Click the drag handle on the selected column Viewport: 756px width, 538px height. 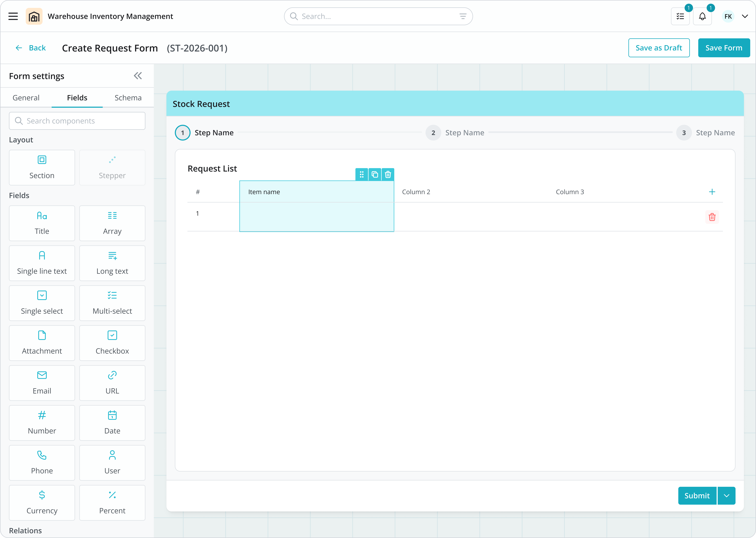(x=361, y=174)
